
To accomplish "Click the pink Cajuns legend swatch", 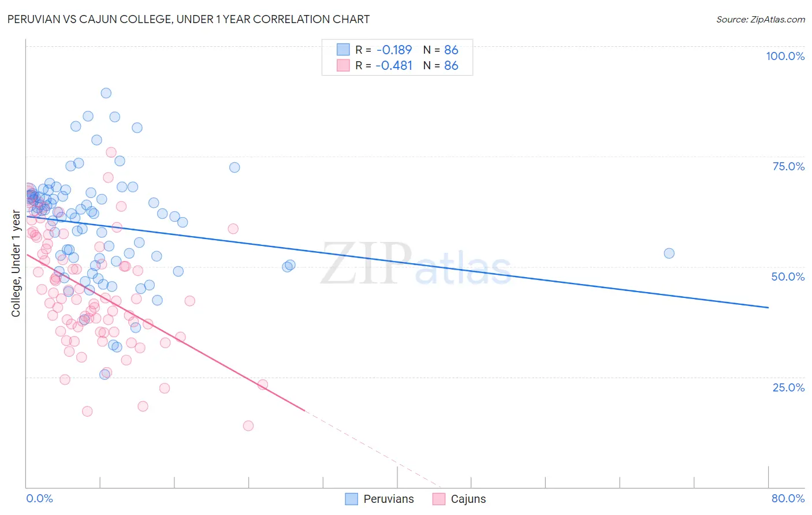I will coord(439,499).
